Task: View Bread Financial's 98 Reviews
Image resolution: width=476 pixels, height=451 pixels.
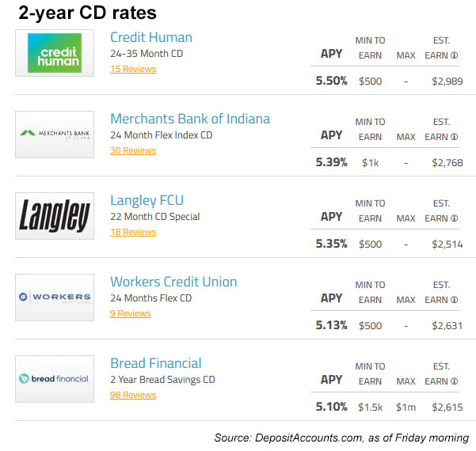Action: pyautogui.click(x=132, y=396)
